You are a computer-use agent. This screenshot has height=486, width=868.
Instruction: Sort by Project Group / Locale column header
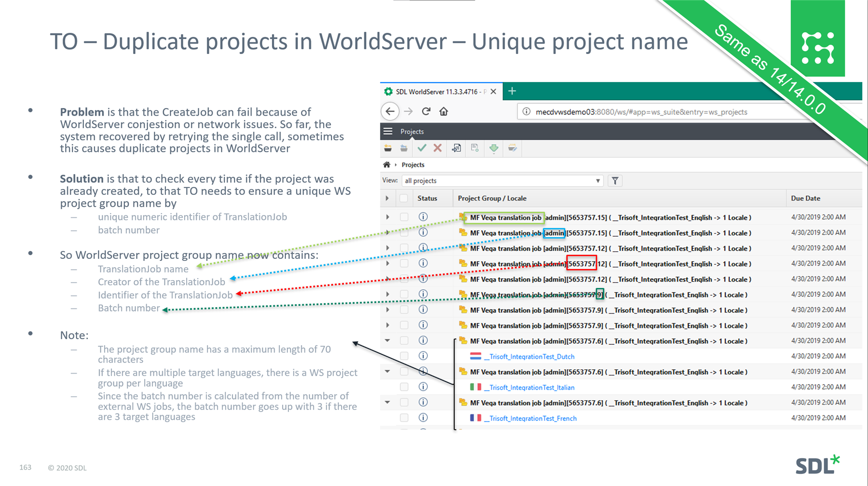(492, 198)
